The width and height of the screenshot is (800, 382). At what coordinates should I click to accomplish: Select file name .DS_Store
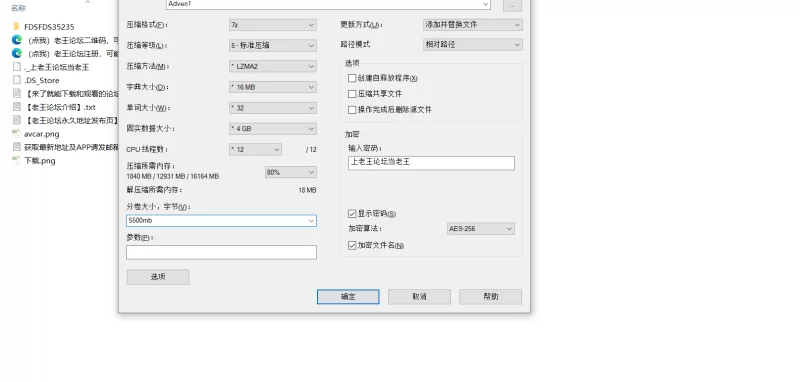coord(42,81)
